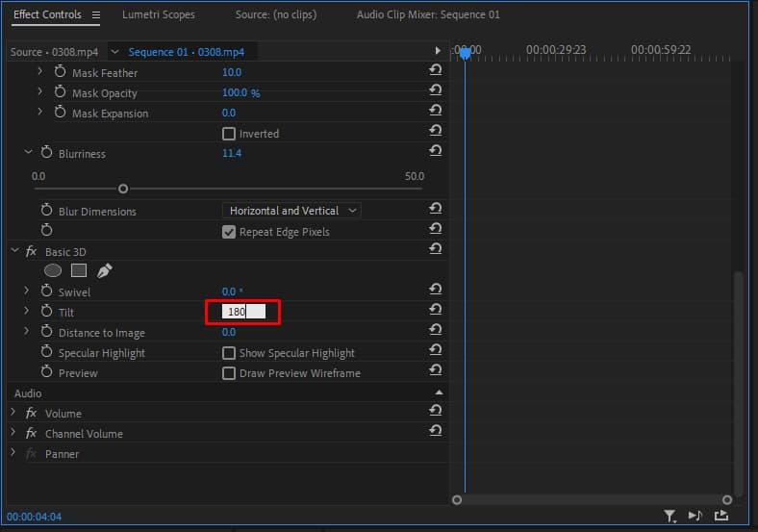Select the free draw bezier pen mask tool
Viewport: 758px width, 532px height.
105,271
